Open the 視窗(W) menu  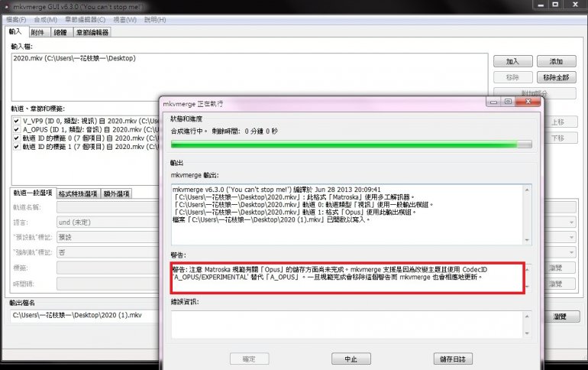tap(125, 20)
